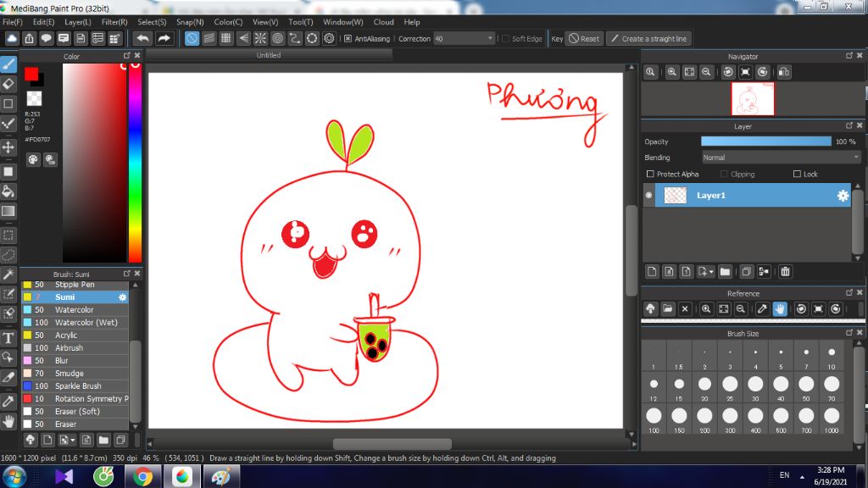The width and height of the screenshot is (868, 488).
Task: Hide Layer1 visibility dot
Action: [x=648, y=196]
